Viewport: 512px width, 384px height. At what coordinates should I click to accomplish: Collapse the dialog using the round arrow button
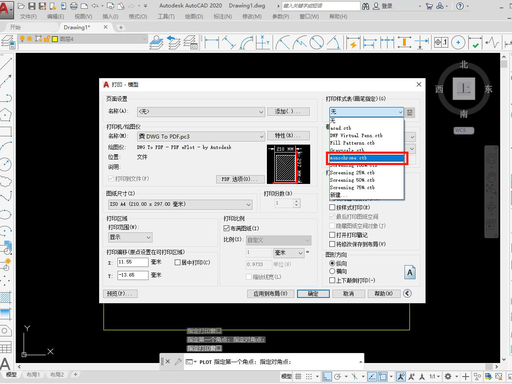(407, 293)
